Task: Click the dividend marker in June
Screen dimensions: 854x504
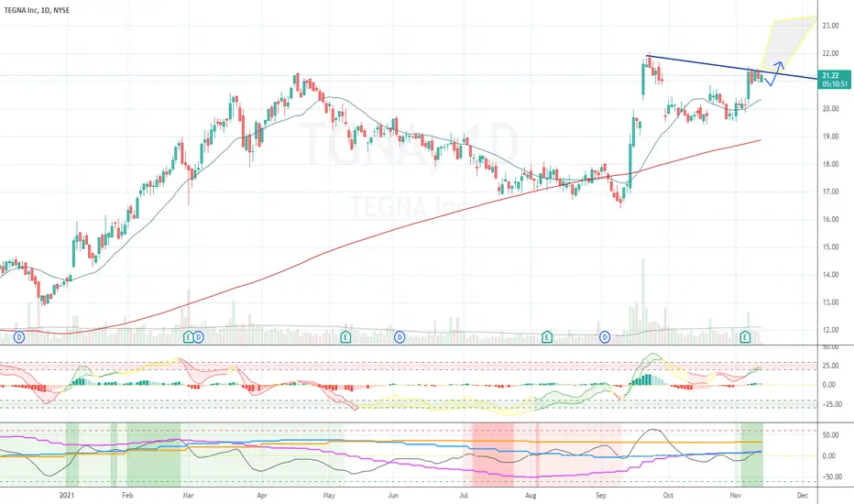Action: coord(400,337)
